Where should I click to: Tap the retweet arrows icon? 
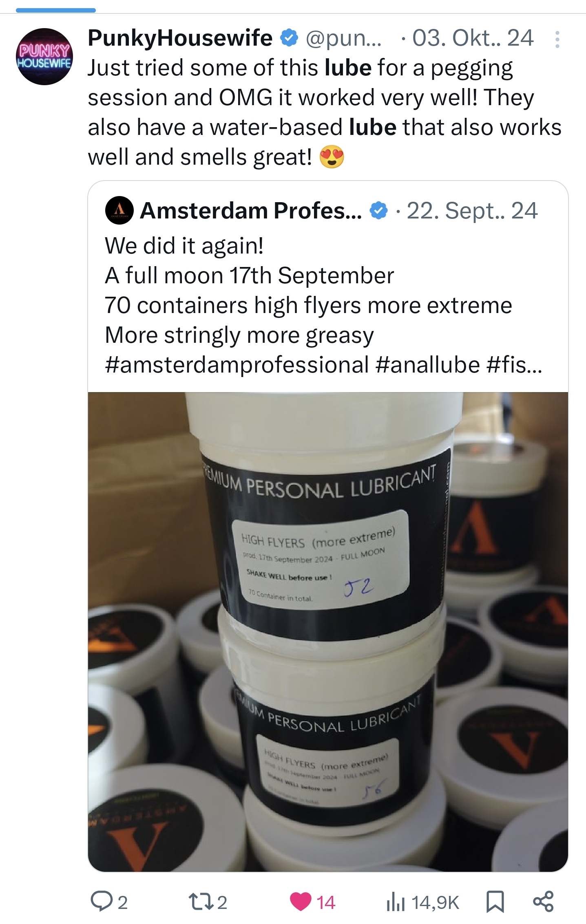(201, 902)
